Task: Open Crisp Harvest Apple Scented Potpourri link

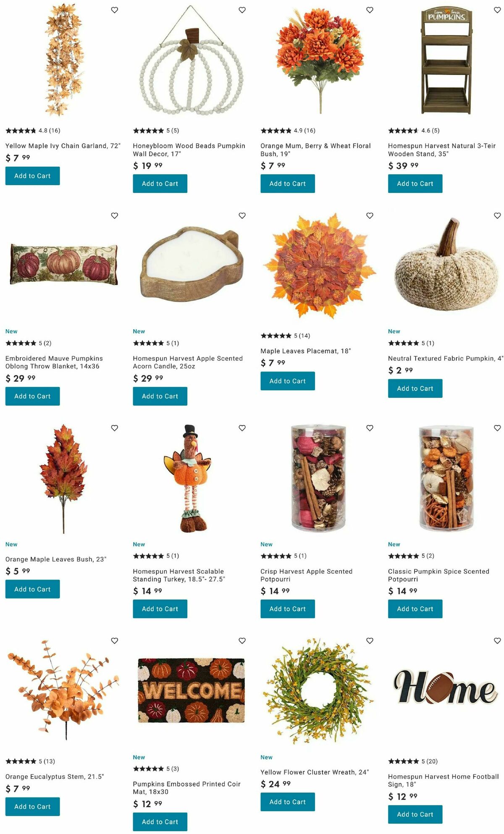Action: pyautogui.click(x=306, y=575)
